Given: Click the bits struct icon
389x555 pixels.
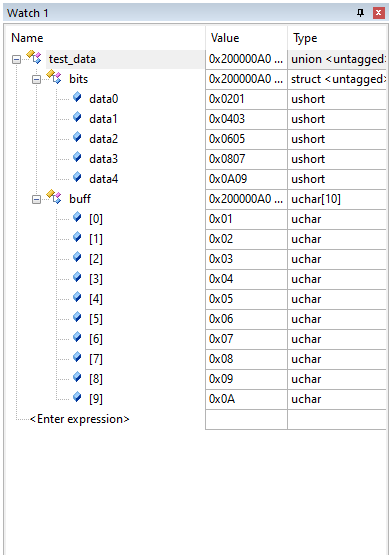Looking at the screenshot, I should [54, 77].
